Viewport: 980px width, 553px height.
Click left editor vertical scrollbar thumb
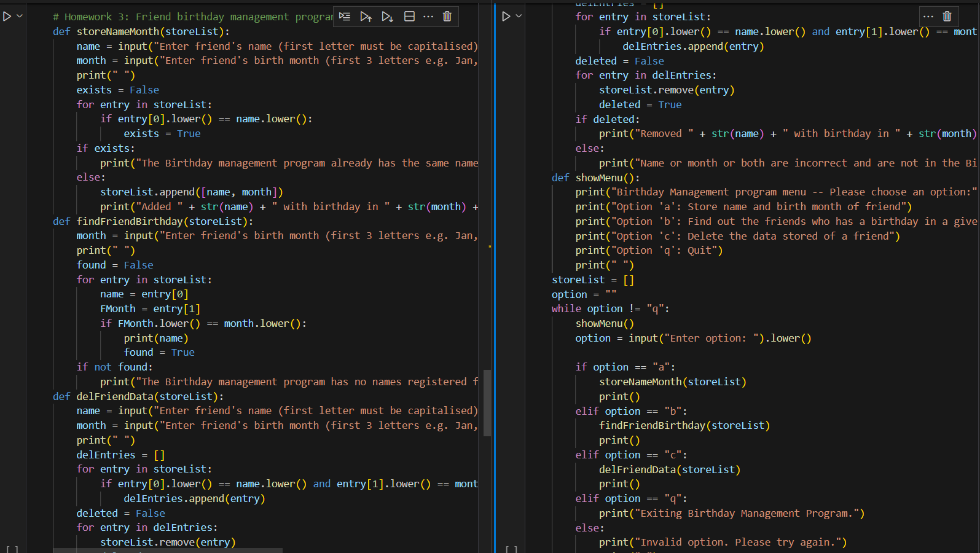[x=487, y=402]
